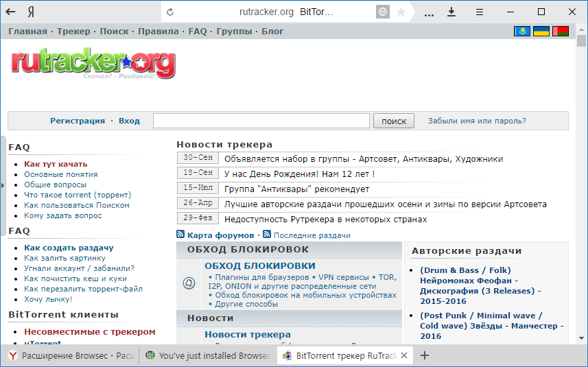The height and width of the screenshot is (367, 588).
Task: Click the ОБХОД БЛОКИРОВКИ forum icon
Action: pos(189,283)
